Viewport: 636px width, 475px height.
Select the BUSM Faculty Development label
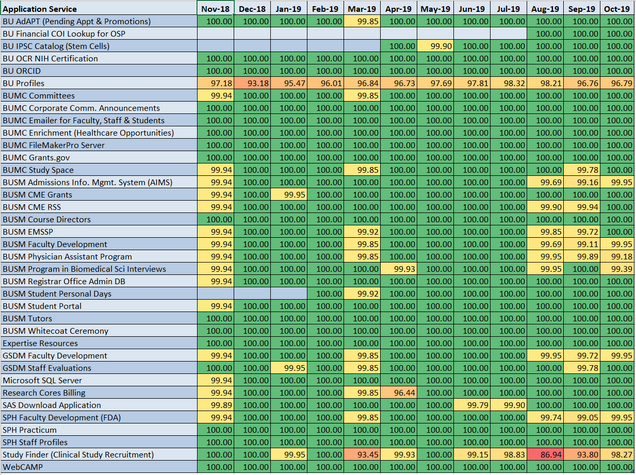point(99,244)
